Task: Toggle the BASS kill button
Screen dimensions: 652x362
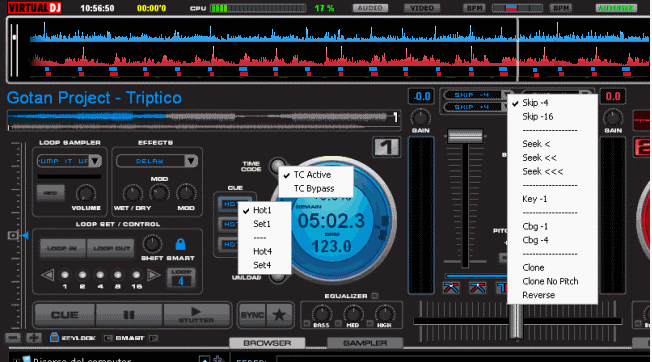Action: pyautogui.click(x=307, y=323)
